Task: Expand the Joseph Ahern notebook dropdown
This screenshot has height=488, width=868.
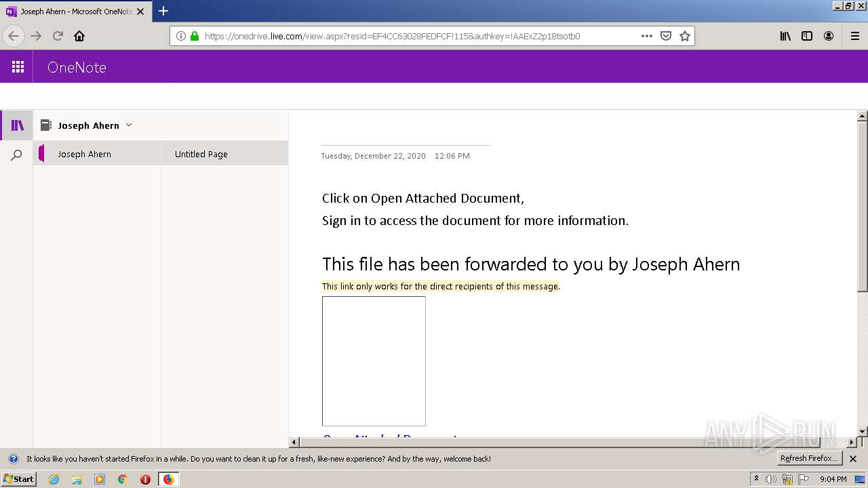Action: [x=129, y=125]
